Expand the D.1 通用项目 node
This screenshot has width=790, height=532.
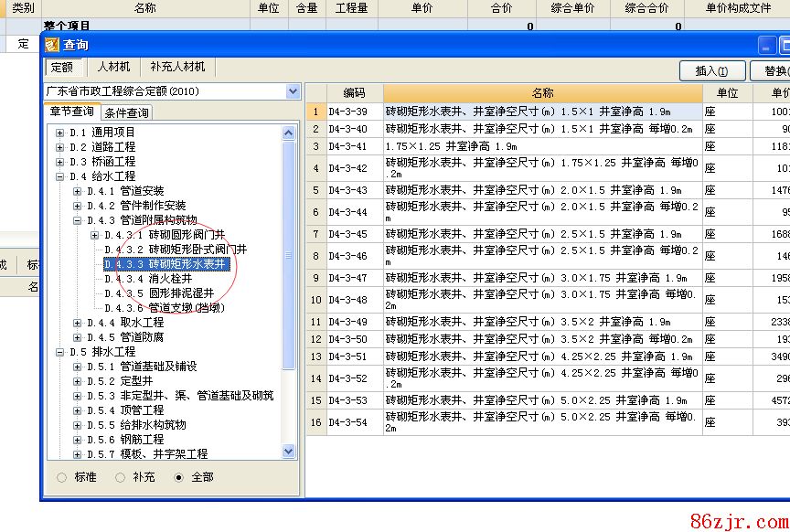pyautogui.click(x=60, y=133)
